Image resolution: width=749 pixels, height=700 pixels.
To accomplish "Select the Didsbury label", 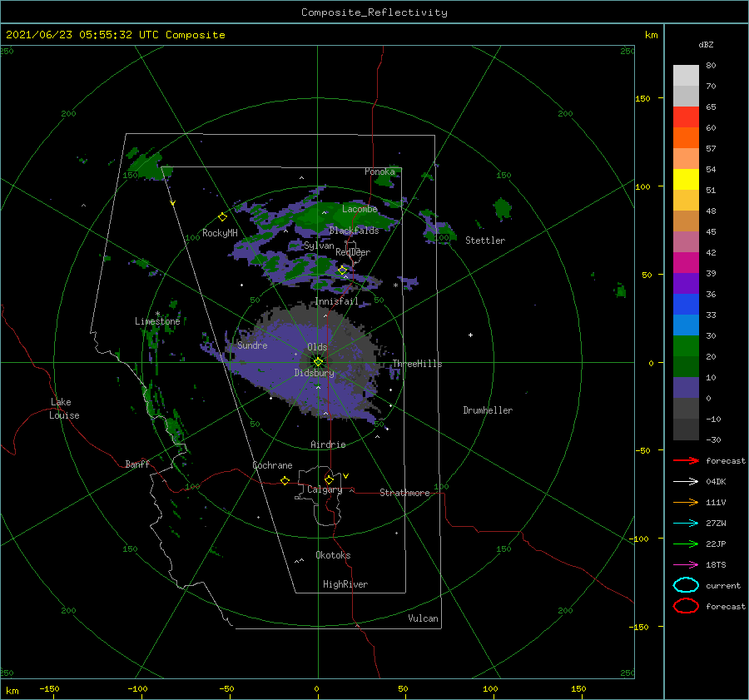I will pyautogui.click(x=314, y=373).
